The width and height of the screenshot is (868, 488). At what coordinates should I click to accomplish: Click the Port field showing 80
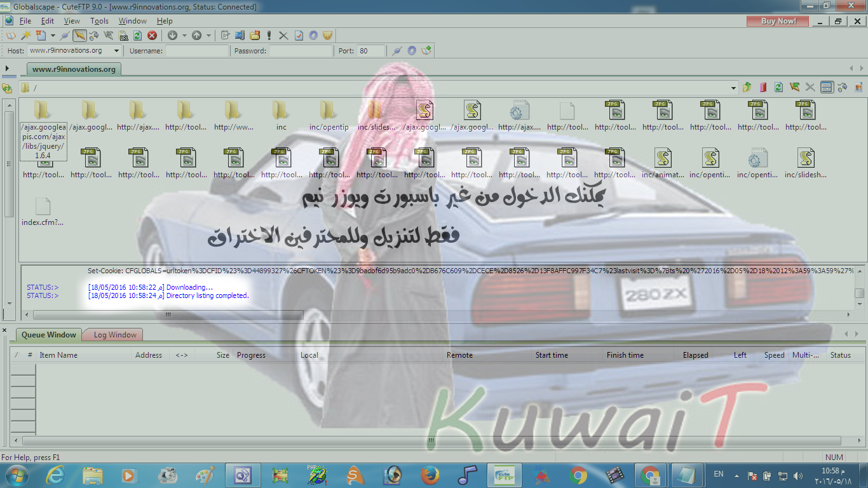click(370, 51)
